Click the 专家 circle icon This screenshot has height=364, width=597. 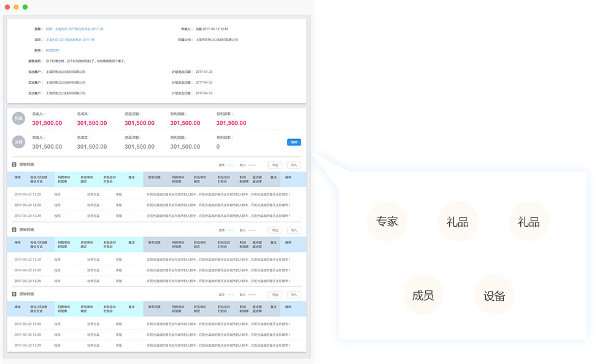387,222
